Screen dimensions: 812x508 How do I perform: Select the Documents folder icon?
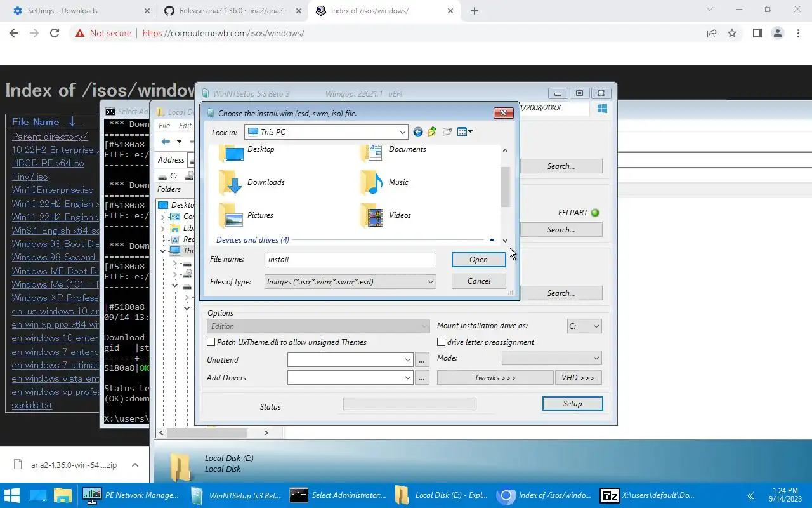click(x=372, y=153)
